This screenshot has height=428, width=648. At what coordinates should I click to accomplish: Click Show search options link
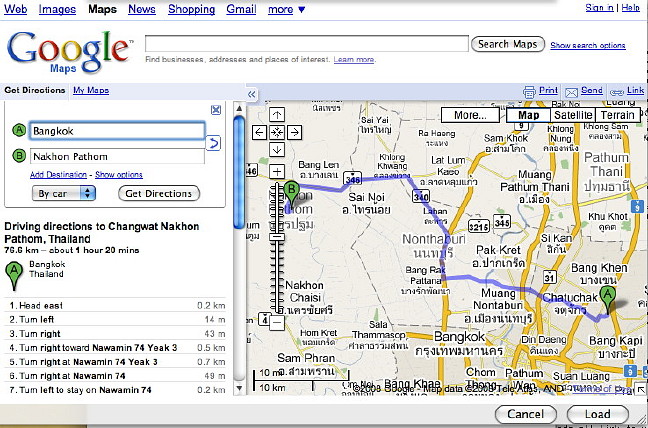pyautogui.click(x=588, y=45)
